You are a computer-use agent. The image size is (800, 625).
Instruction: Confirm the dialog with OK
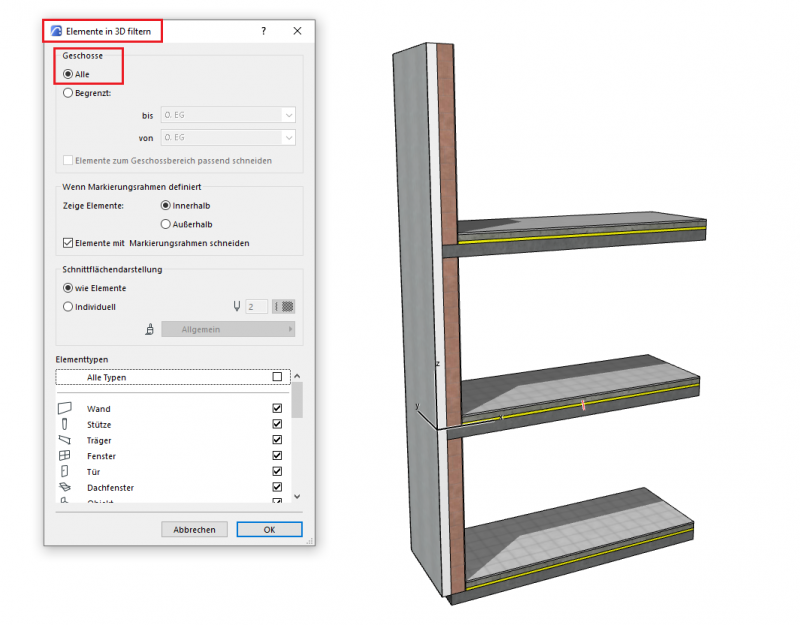click(x=269, y=529)
